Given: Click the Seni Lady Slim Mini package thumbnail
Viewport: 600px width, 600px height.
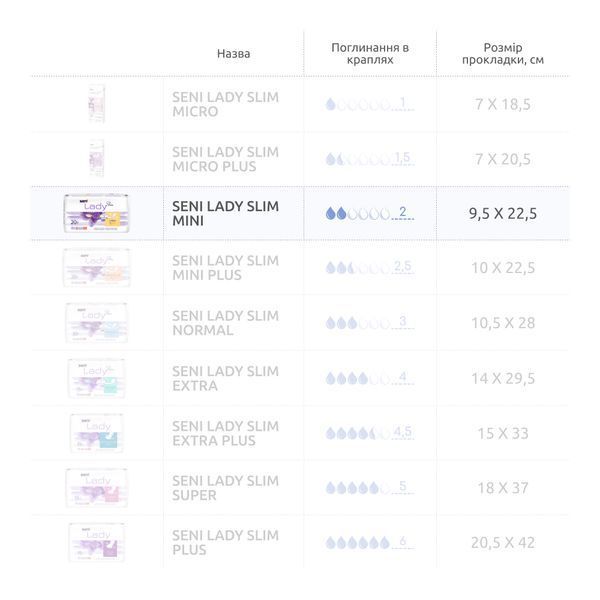Looking at the screenshot, I should pos(96,213).
